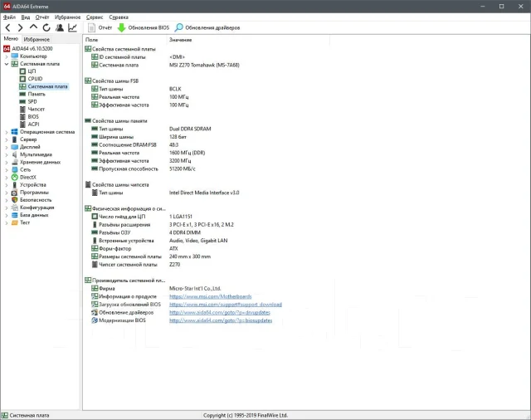531x420 pixels.
Task: Select the Форм-фактор ATX row
Action: (134, 249)
